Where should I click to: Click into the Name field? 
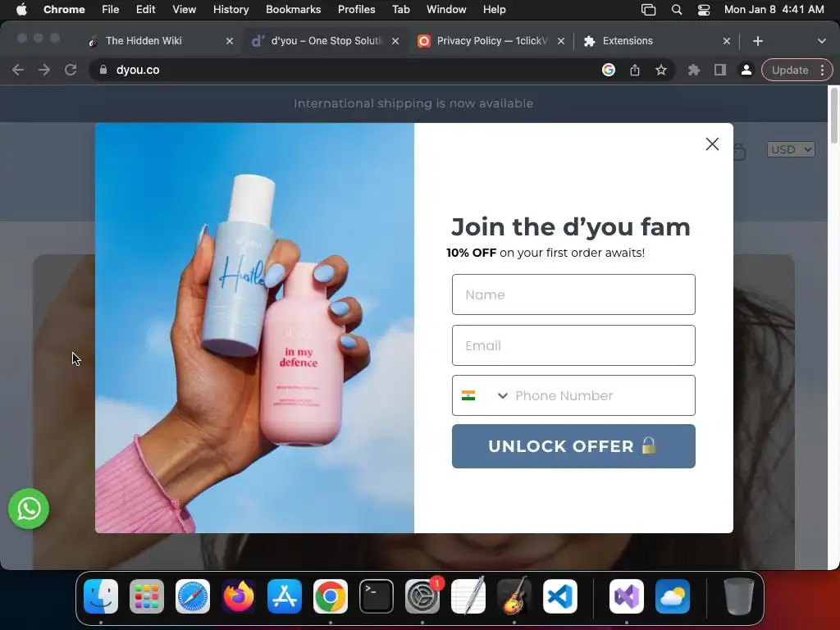pyautogui.click(x=573, y=294)
